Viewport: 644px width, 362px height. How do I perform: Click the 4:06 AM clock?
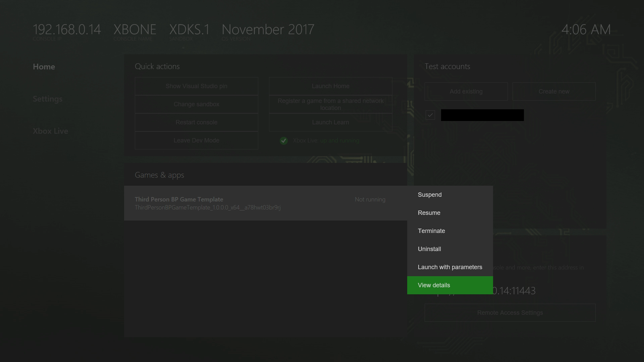click(586, 29)
